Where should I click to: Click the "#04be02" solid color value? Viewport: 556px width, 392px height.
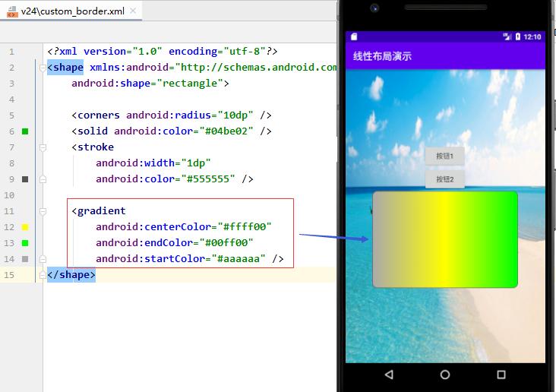[x=226, y=131]
